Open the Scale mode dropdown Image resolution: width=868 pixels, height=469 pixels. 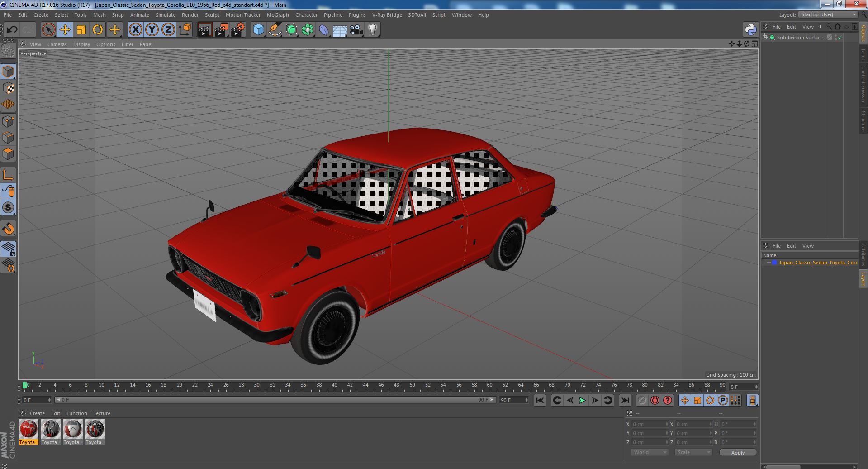(693, 452)
